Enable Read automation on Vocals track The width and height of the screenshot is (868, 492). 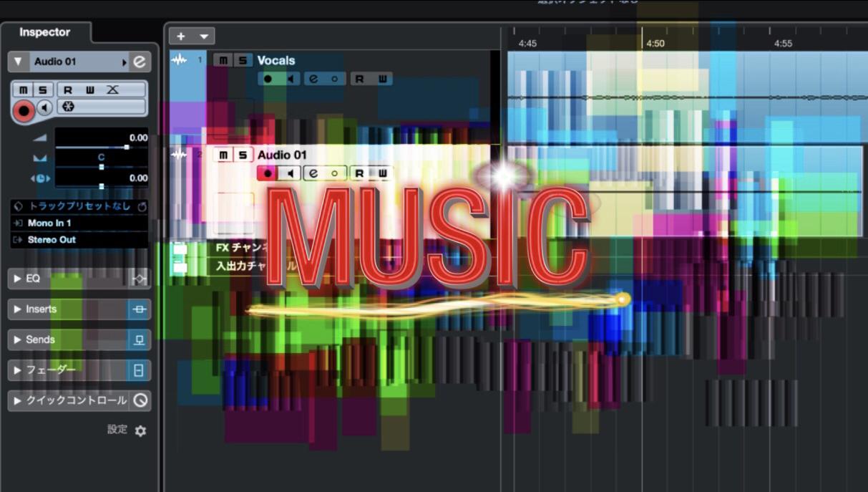(360, 79)
